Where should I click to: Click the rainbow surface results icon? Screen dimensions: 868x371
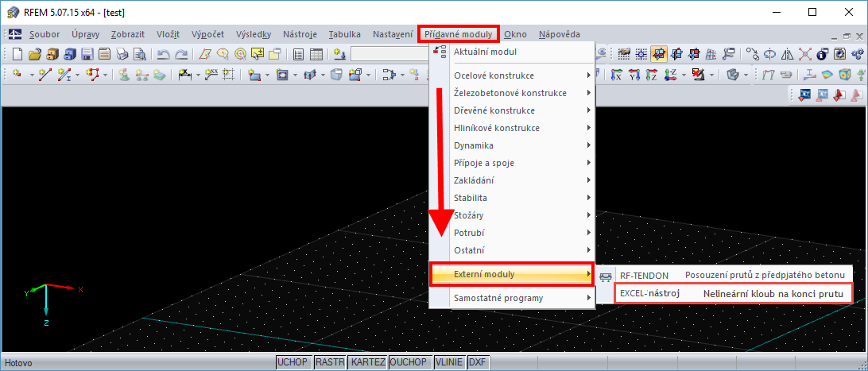tap(827, 75)
